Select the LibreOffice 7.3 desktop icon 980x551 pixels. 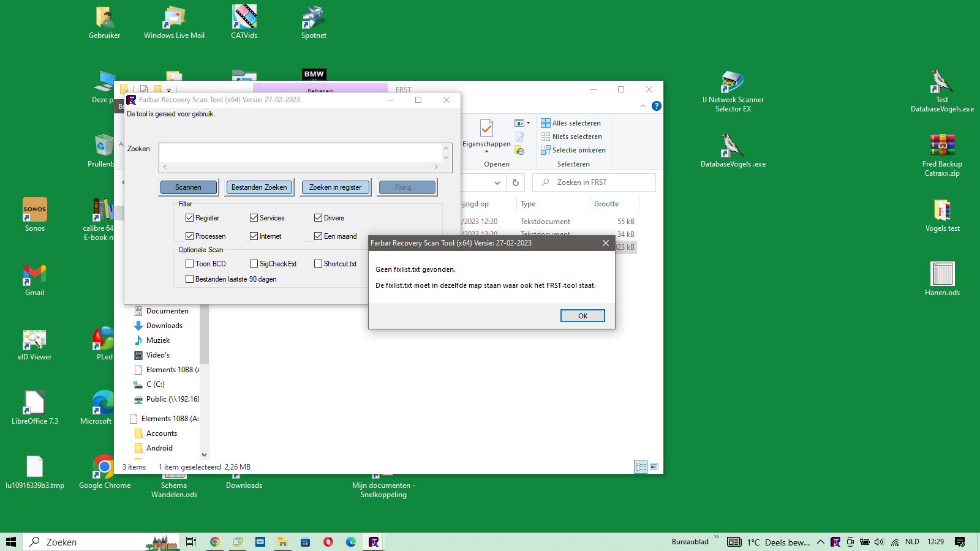(x=35, y=408)
